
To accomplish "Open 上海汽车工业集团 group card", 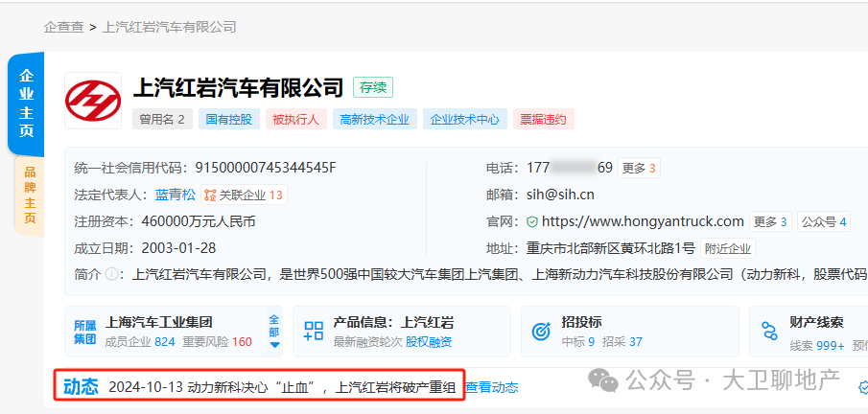I will (159, 322).
